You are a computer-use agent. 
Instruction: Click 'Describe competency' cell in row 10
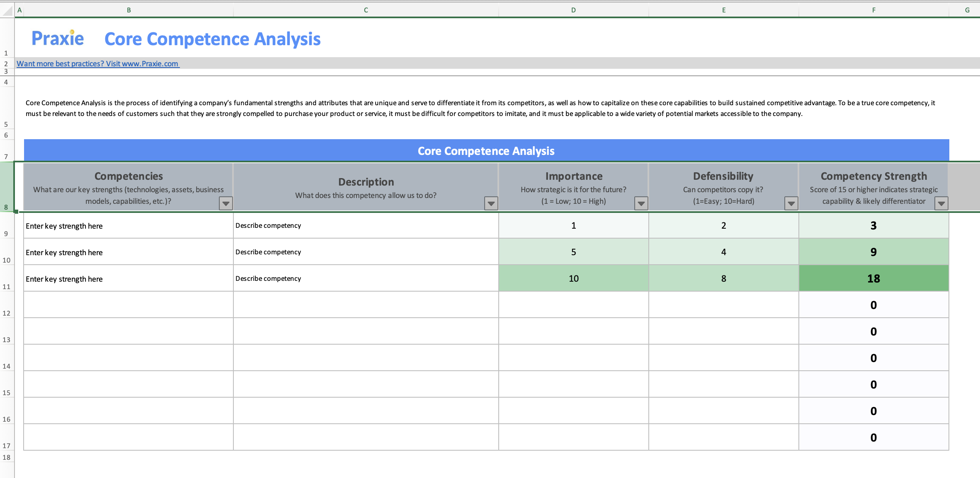366,252
